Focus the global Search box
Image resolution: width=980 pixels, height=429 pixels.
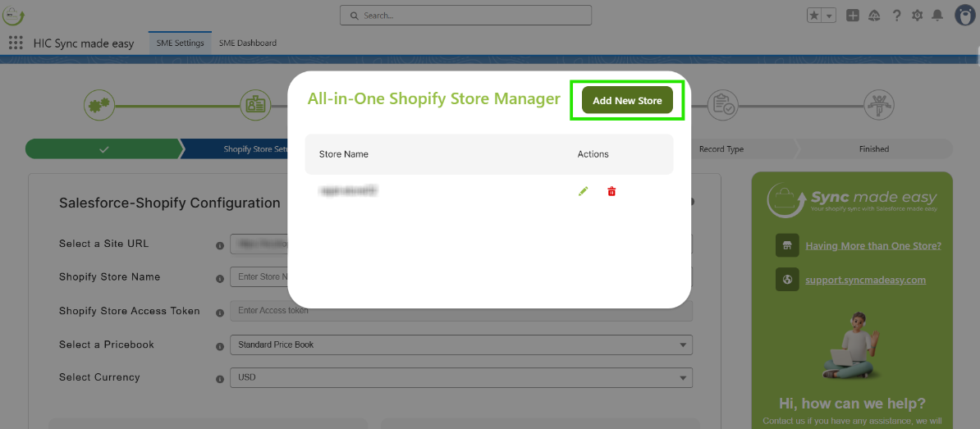(x=465, y=15)
